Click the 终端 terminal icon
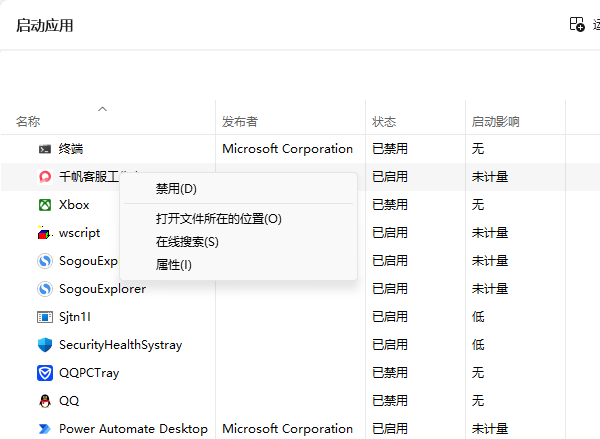This screenshot has height=439, width=600. 45,149
